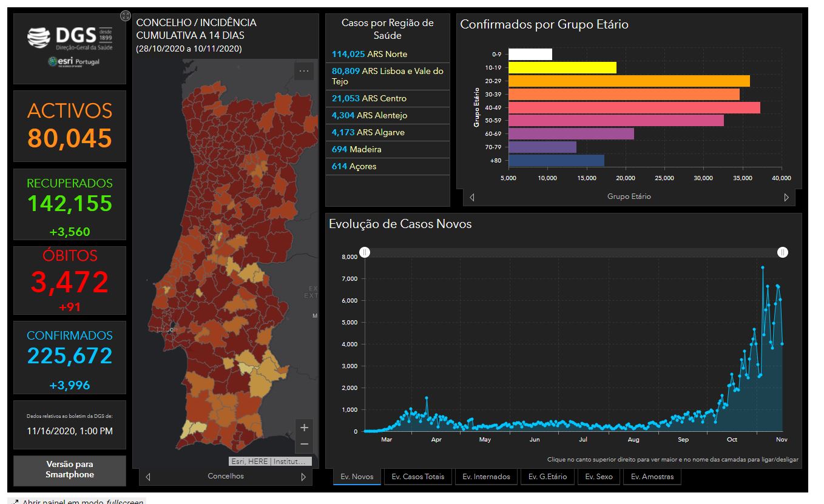Click the DGS logo
The height and width of the screenshot is (504, 824).
(70, 38)
